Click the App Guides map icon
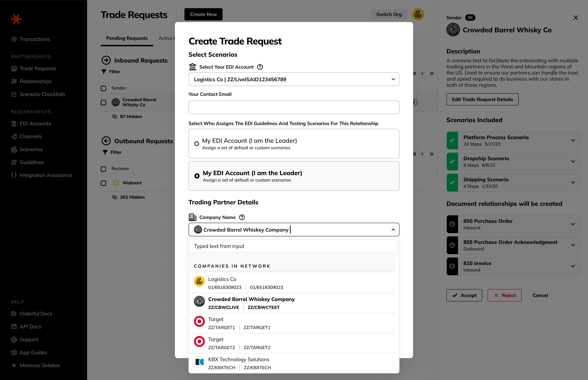 14,352
